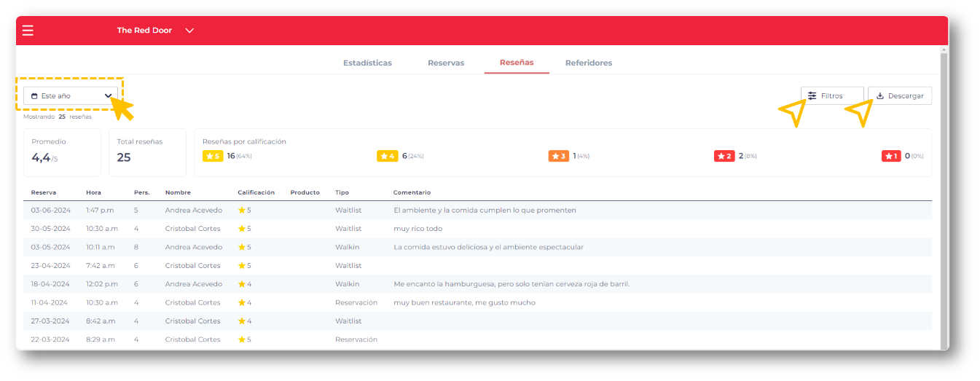
Task: Sort by Calificación column header
Action: 256,192
